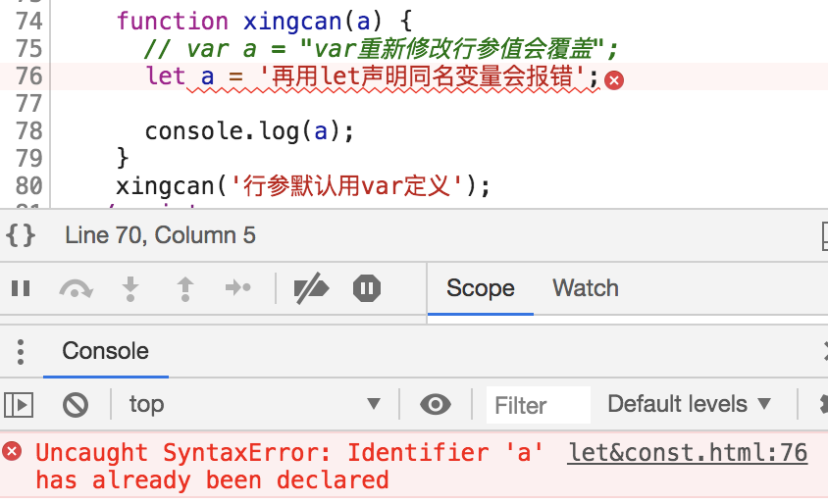Click the step out of function arrow
This screenshot has width=828, height=504.
184,288
